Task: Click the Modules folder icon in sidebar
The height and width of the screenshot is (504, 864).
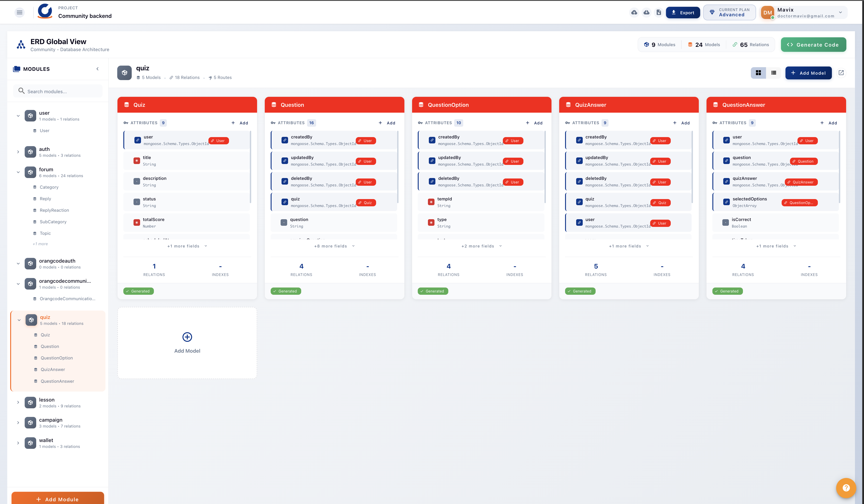Action: click(x=17, y=69)
